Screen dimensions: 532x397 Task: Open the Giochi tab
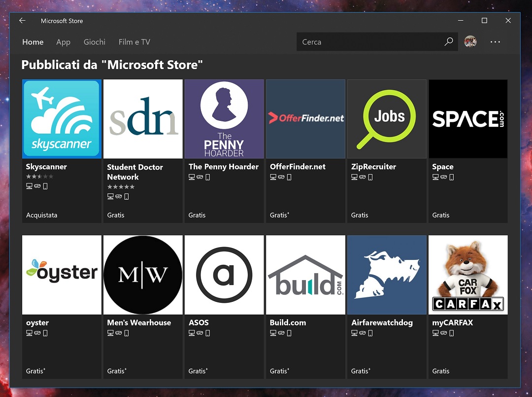tap(94, 42)
